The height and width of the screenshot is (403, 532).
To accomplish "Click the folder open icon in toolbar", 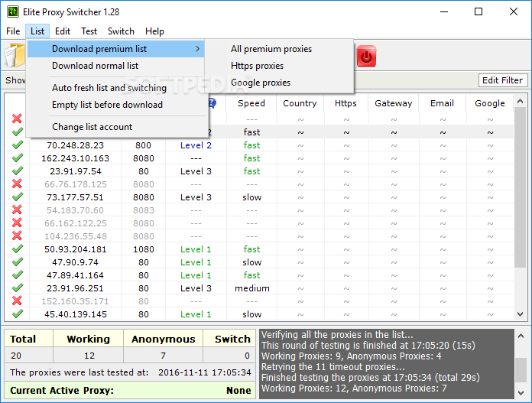I will coord(15,55).
